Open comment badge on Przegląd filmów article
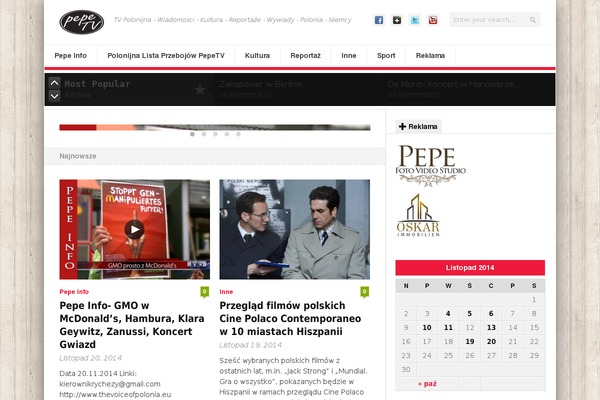Viewport: 600px width, 400px height. point(365,292)
